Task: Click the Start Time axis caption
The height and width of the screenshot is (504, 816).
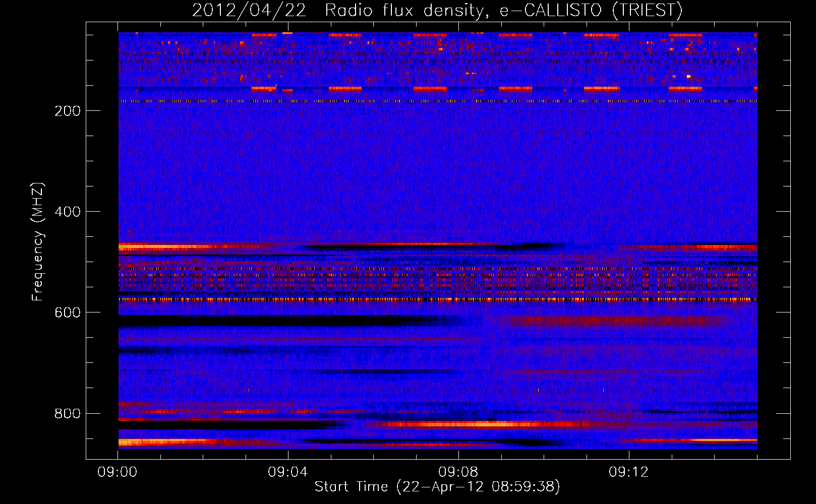Action: 437,487
